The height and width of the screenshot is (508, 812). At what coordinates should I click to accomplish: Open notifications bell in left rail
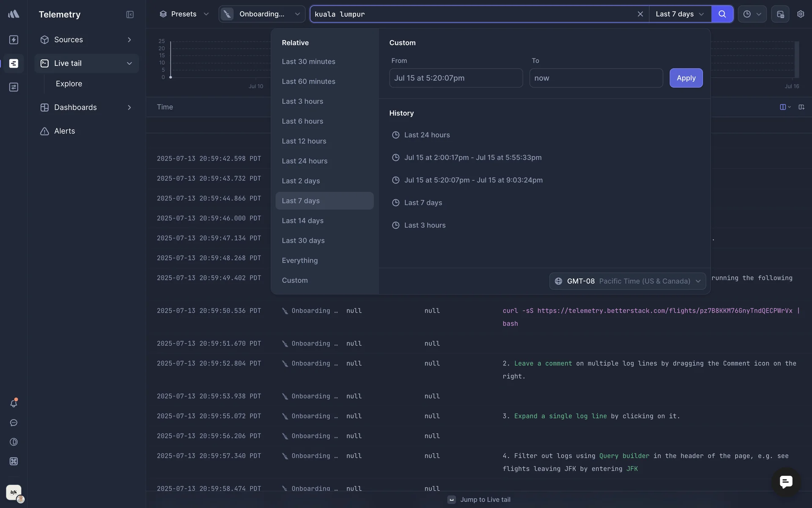[x=14, y=403]
